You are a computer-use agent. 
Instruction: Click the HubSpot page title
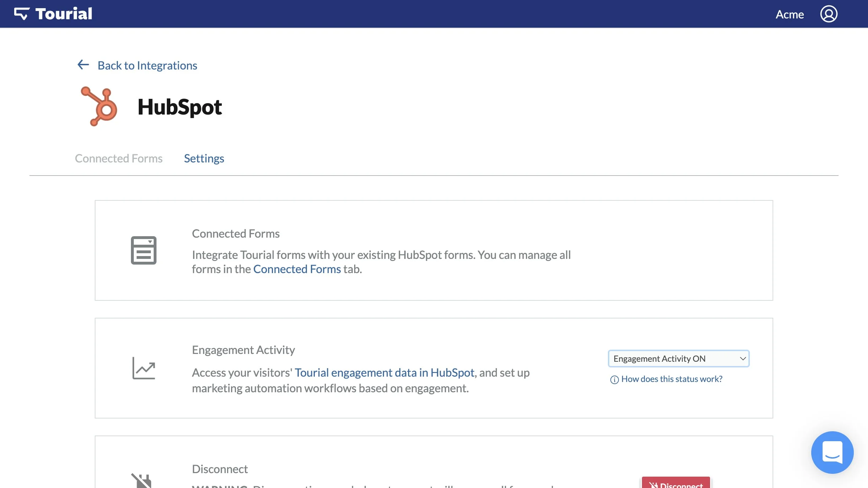(180, 107)
